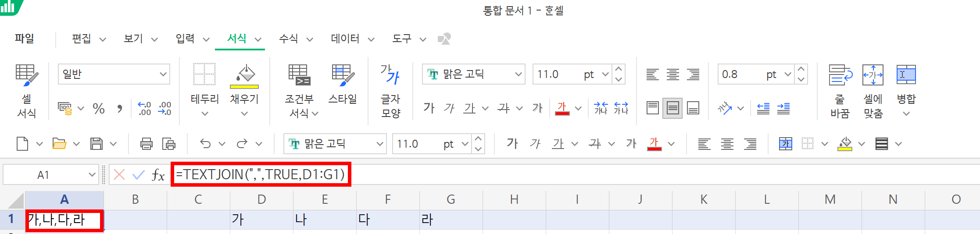Viewport: 980px width, 234px height.
Task: Apply percent style to the cell
Action: pyautogui.click(x=99, y=108)
